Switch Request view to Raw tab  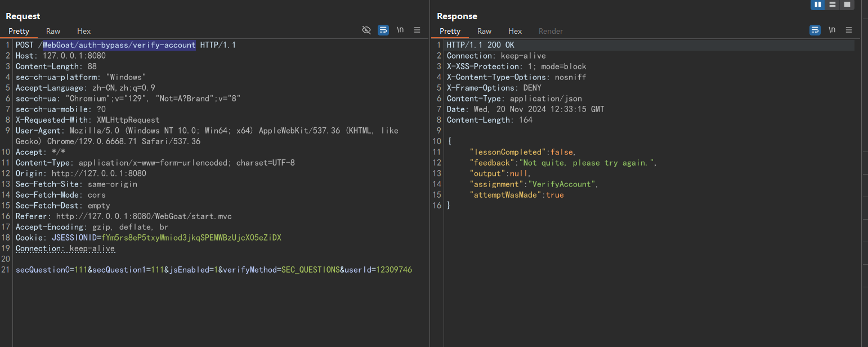(x=53, y=31)
